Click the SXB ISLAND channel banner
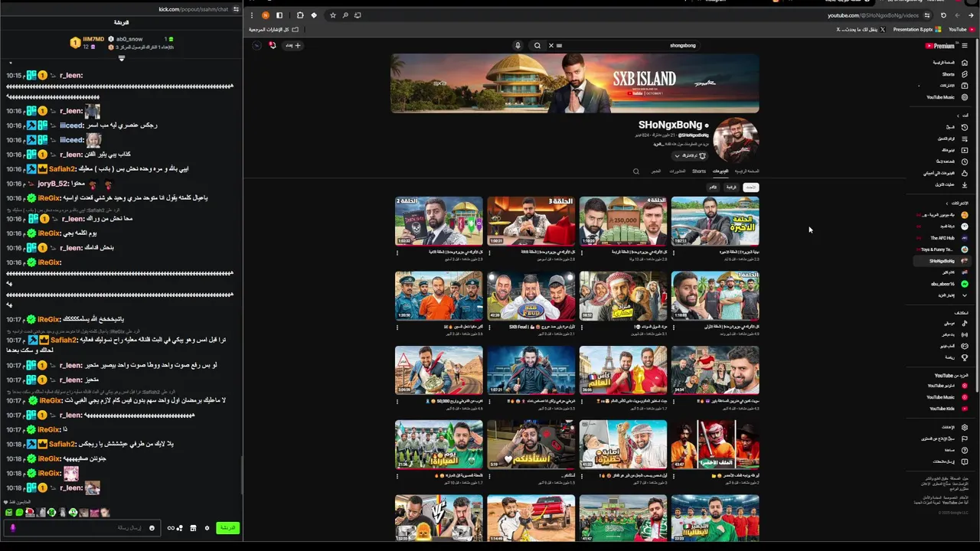 pyautogui.click(x=575, y=83)
